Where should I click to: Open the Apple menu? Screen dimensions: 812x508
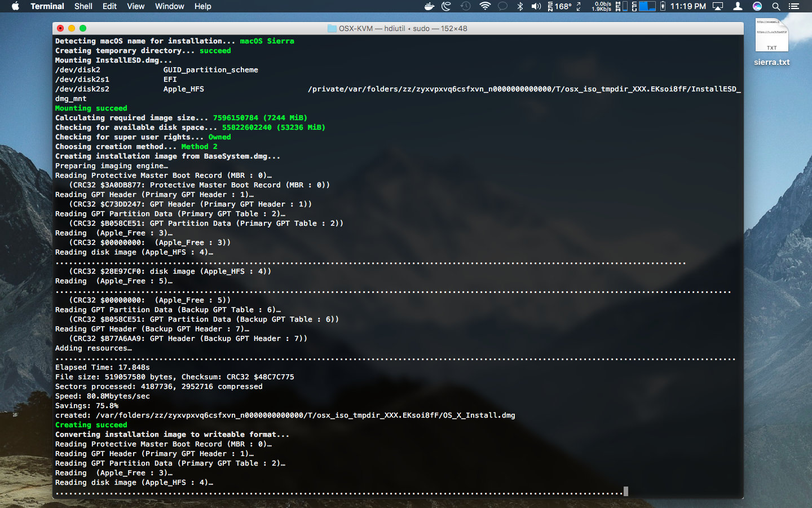pyautogui.click(x=15, y=6)
